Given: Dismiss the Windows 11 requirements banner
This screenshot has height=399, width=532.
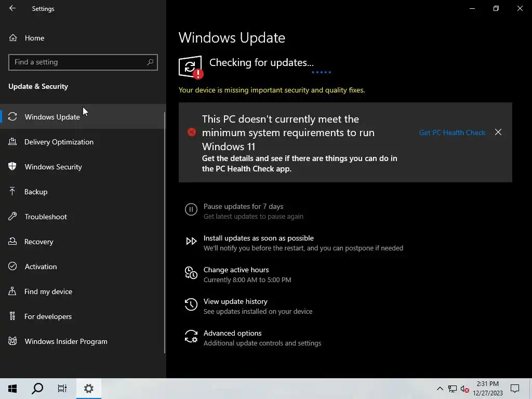Looking at the screenshot, I should point(498,132).
